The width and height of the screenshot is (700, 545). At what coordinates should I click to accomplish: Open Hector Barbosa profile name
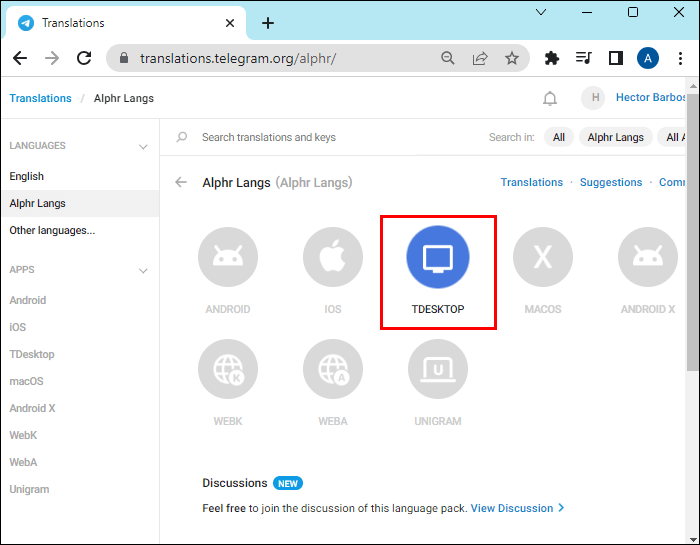click(650, 98)
